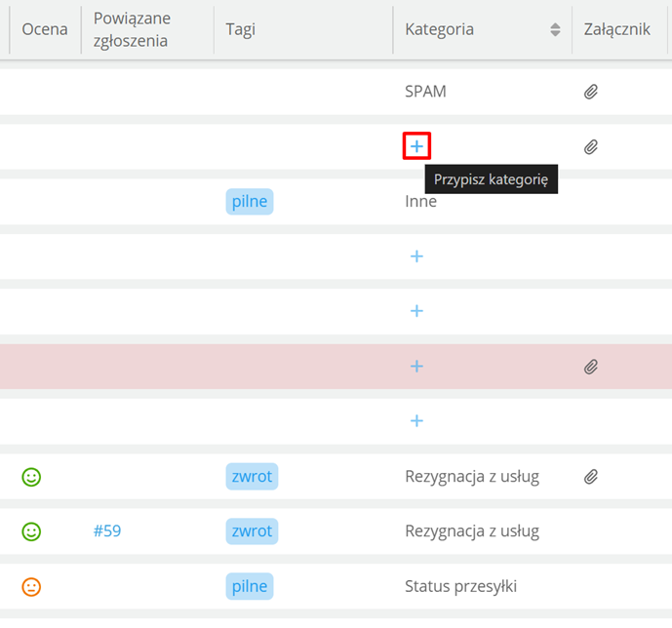Viewport: 672px width, 628px height.
Task: Click the SPAM category cell
Action: point(425,92)
